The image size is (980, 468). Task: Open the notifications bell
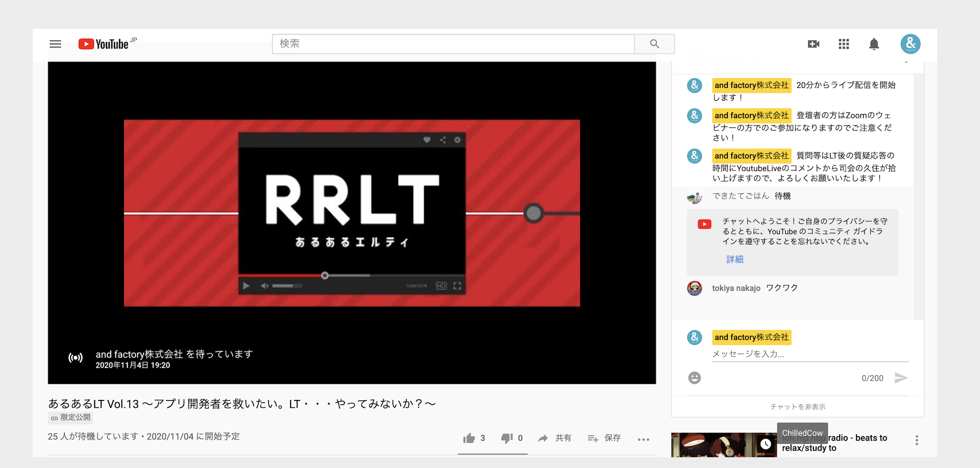(x=874, y=43)
